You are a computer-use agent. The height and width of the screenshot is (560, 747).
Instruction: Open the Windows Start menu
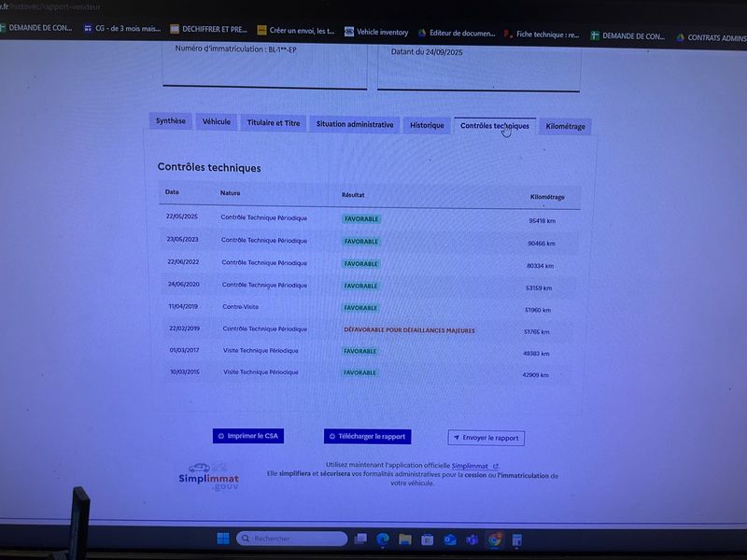point(223,539)
